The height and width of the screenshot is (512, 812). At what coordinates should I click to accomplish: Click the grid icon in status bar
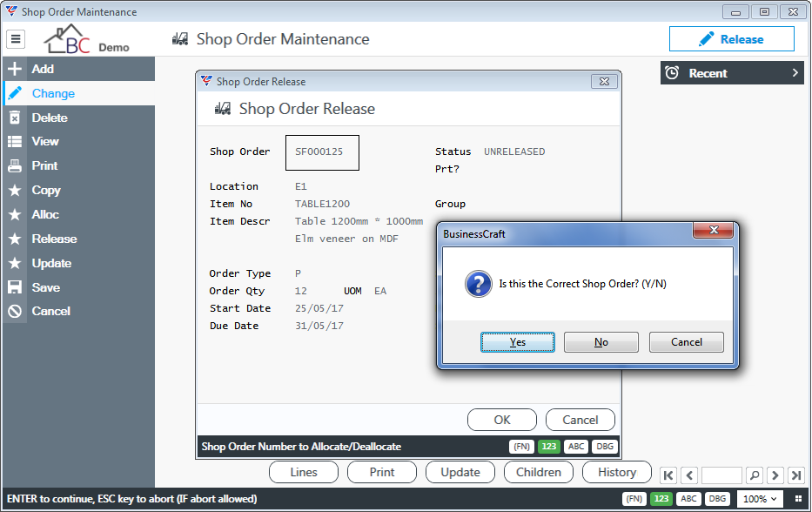(x=798, y=499)
